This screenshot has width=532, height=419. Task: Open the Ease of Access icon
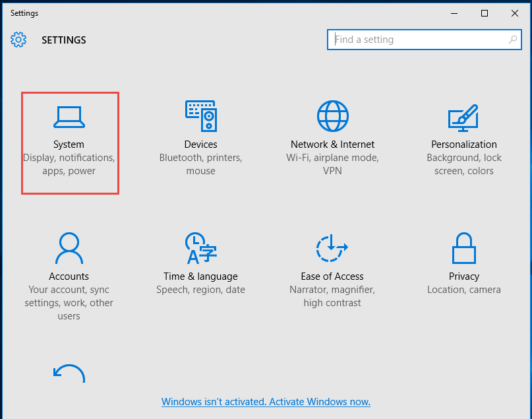(x=332, y=248)
